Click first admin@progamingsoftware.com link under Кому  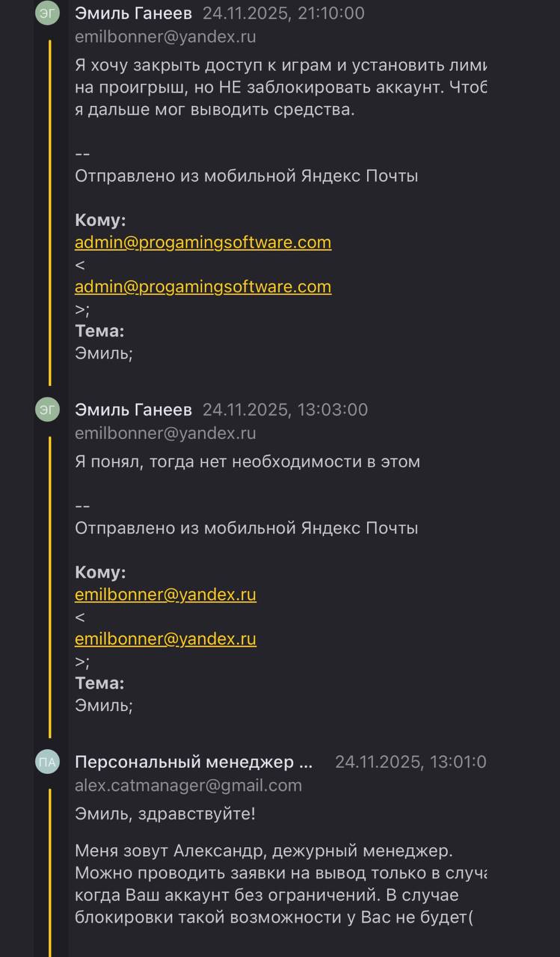pyautogui.click(x=203, y=242)
